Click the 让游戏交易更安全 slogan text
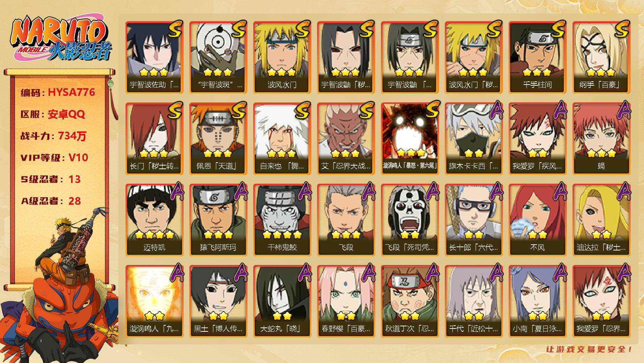The height and width of the screenshot is (363, 644). 589,349
